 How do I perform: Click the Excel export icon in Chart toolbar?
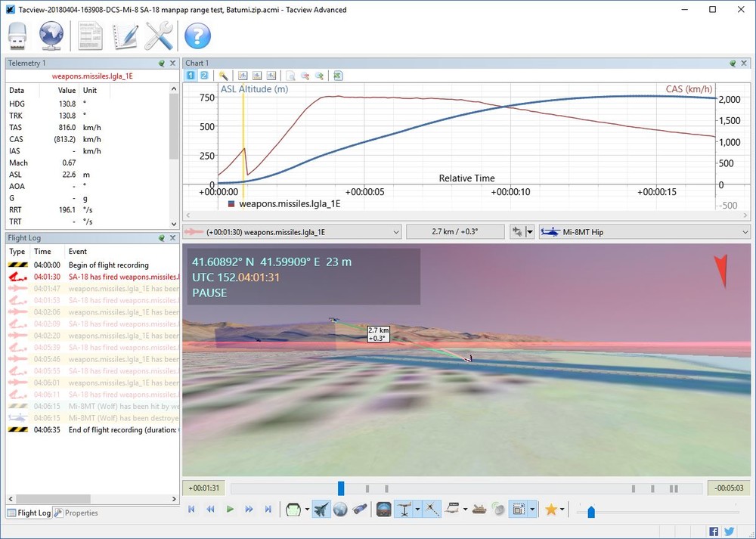[338, 76]
